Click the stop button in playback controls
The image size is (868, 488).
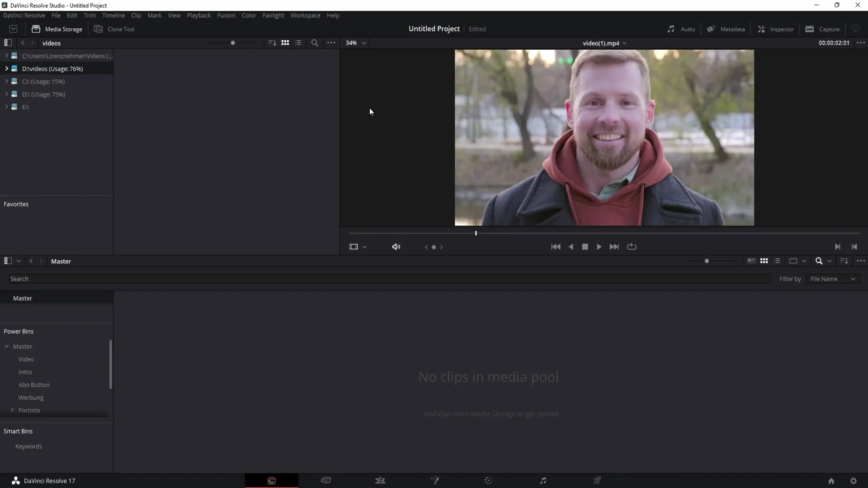point(584,246)
